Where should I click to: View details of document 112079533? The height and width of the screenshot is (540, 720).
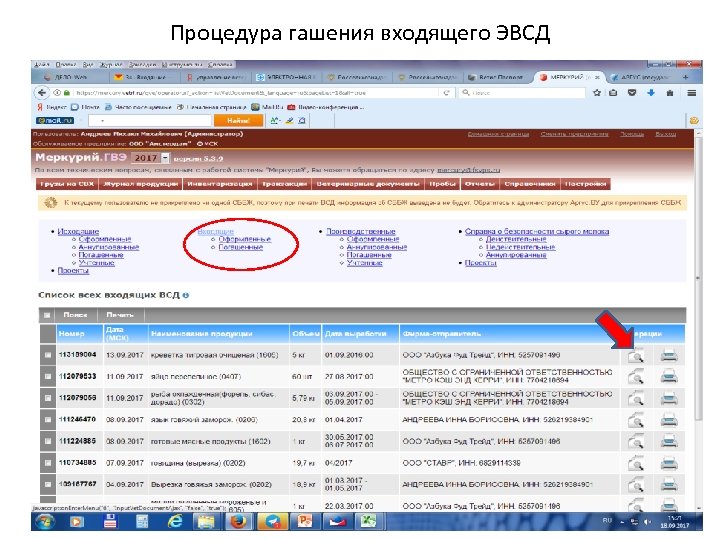(636, 377)
